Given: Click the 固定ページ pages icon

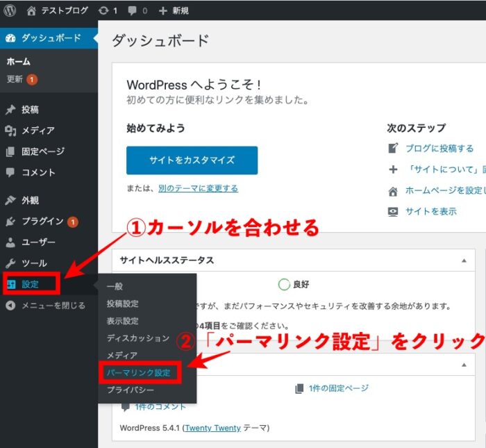Looking at the screenshot, I should 10,151.
